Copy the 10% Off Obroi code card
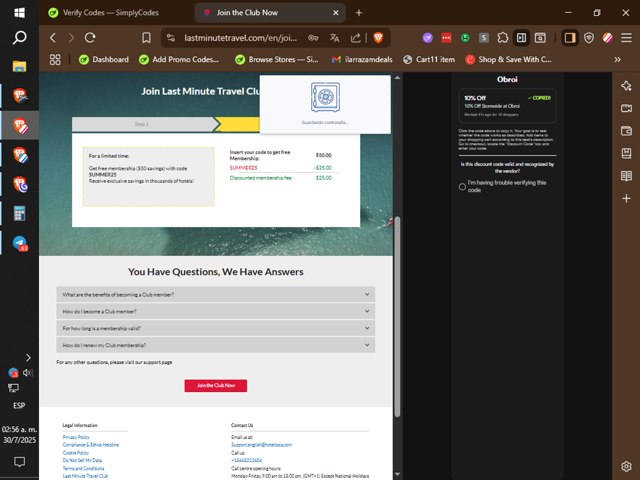The image size is (640, 480). point(507,106)
